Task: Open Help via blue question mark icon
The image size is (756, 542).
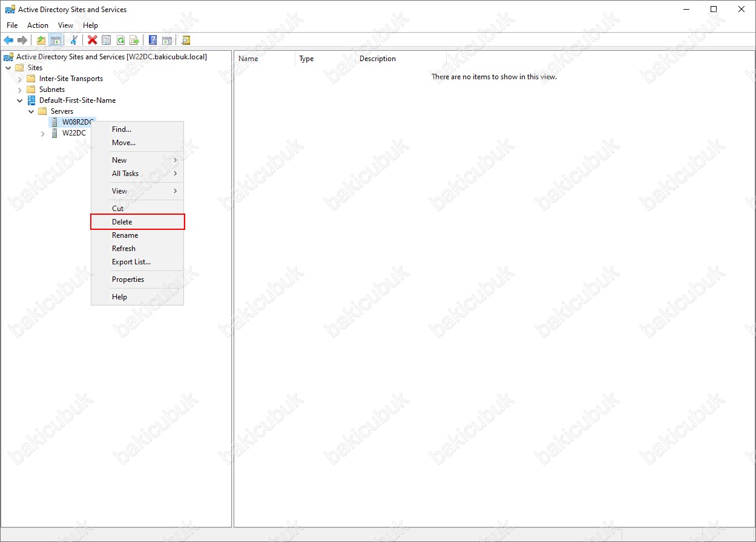Action: pos(153,41)
